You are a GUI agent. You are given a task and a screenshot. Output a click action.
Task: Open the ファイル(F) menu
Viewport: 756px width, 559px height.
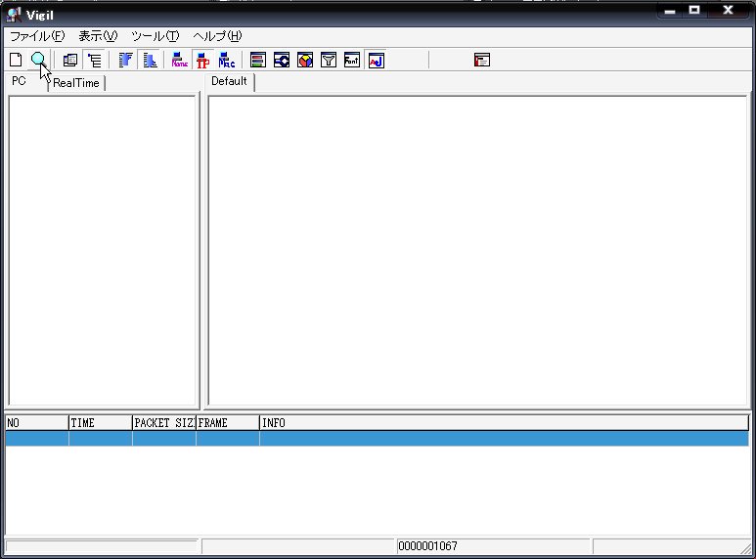pyautogui.click(x=37, y=36)
